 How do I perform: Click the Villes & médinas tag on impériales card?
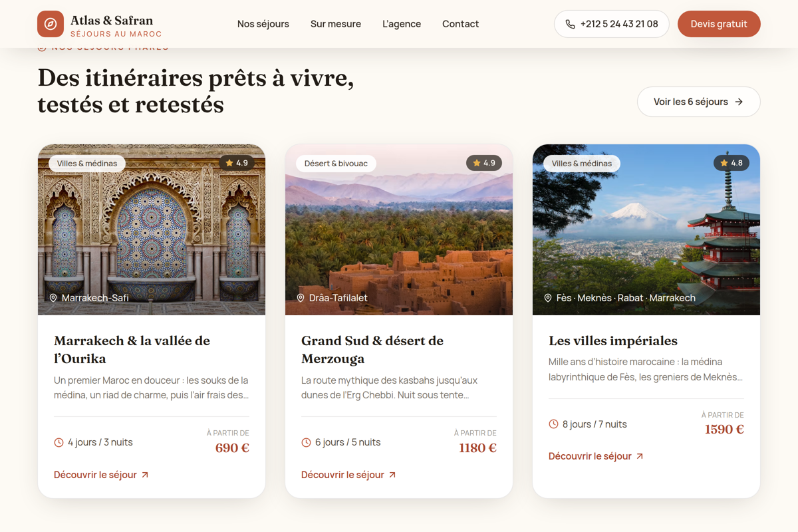coord(582,164)
